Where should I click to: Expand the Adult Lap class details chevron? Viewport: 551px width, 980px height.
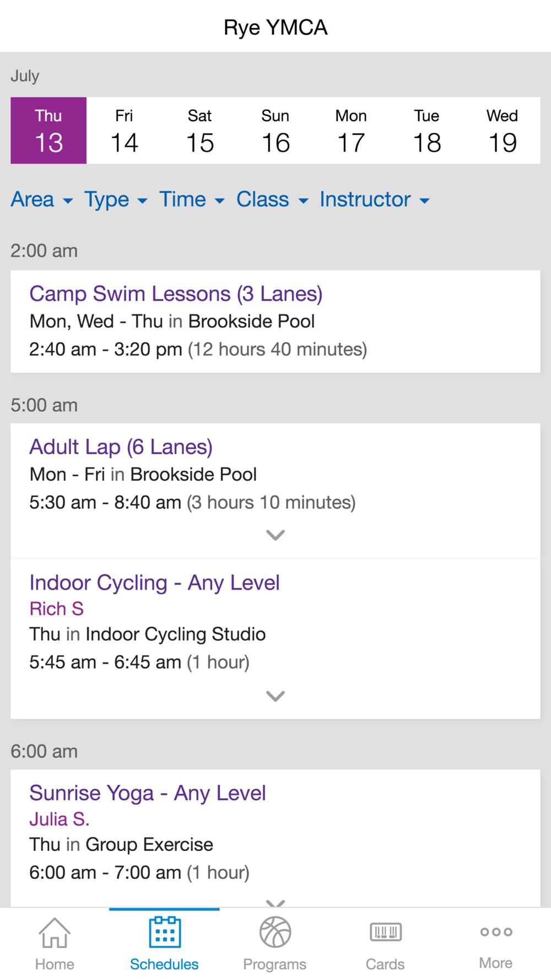[275, 535]
